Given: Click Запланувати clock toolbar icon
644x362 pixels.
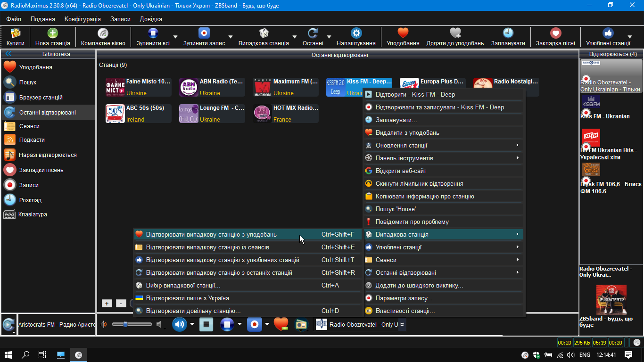Looking at the screenshot, I should 508,37.
